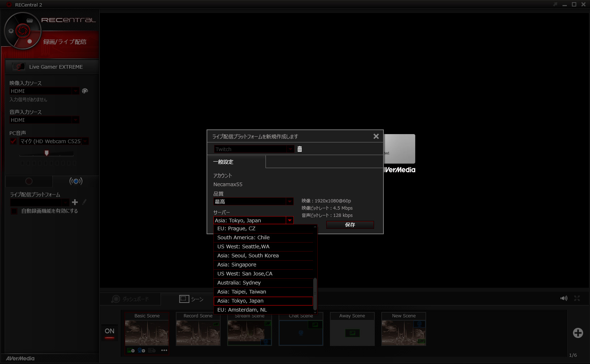Pick Asia: Seoul, South Korea server
The image size is (590, 364).
coord(263,256)
